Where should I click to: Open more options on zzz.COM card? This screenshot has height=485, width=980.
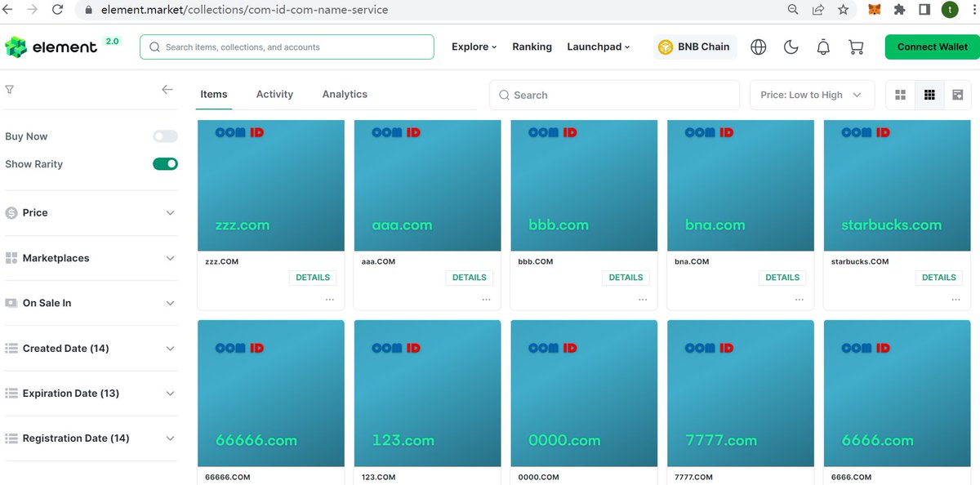click(x=330, y=300)
